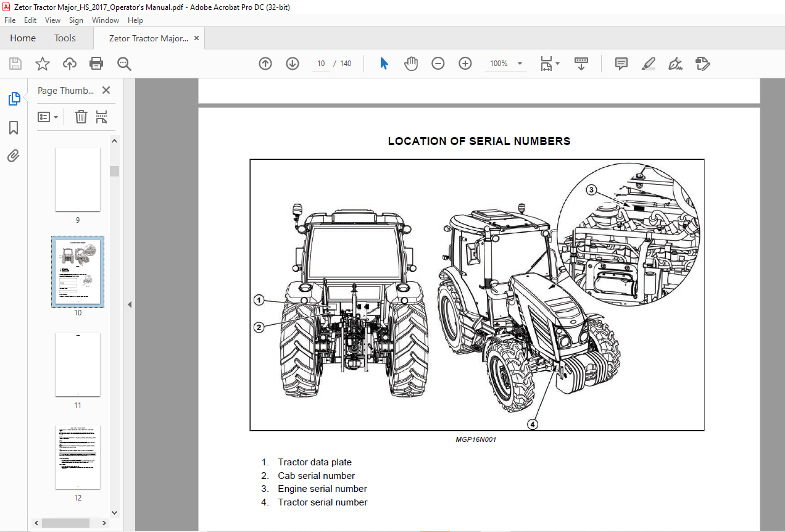The width and height of the screenshot is (785, 532).
Task: Open the zoom percentage dropdown
Action: [520, 64]
